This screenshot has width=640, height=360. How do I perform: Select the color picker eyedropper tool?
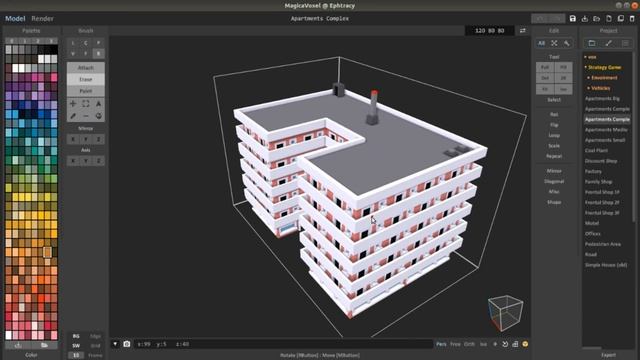(x=73, y=116)
